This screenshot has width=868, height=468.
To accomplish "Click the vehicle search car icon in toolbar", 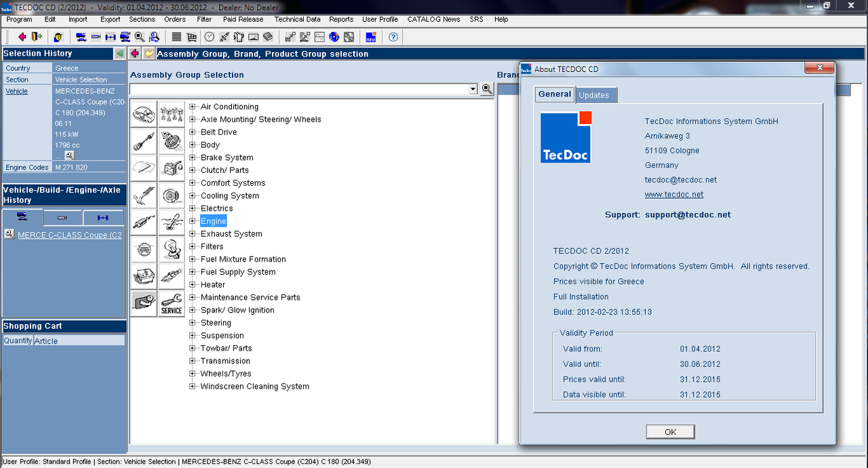I will pos(81,37).
